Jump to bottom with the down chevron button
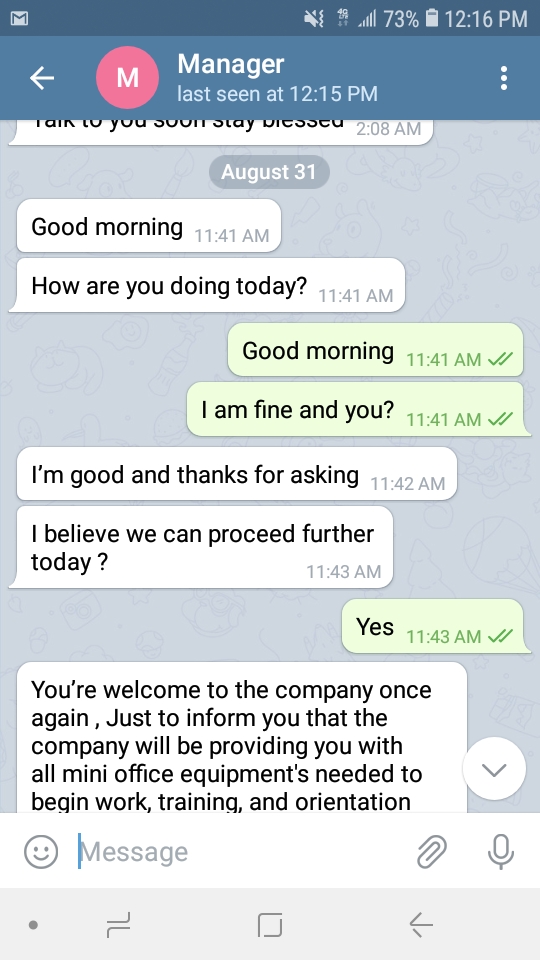This screenshot has height=960, width=540. coord(494,769)
